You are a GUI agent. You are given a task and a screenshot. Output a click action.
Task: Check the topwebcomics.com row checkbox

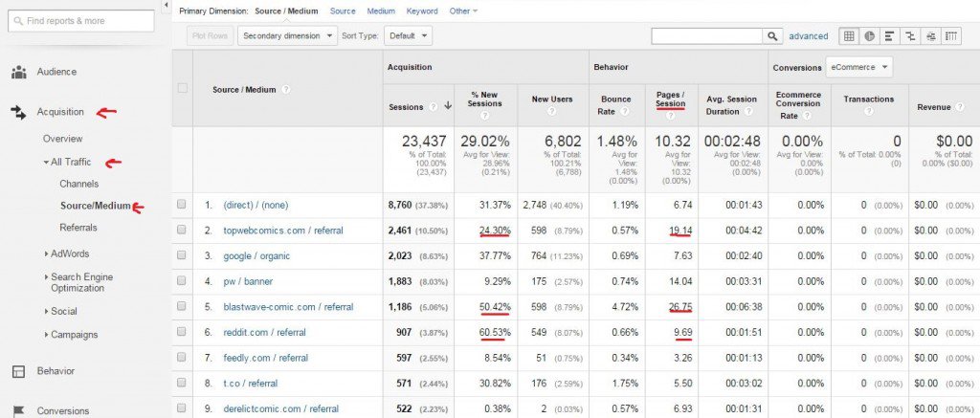(181, 230)
